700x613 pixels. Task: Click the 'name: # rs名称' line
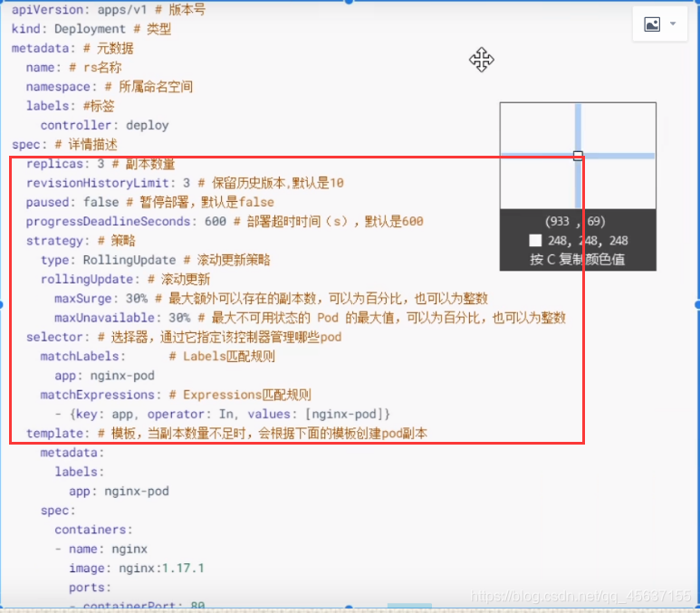73,67
